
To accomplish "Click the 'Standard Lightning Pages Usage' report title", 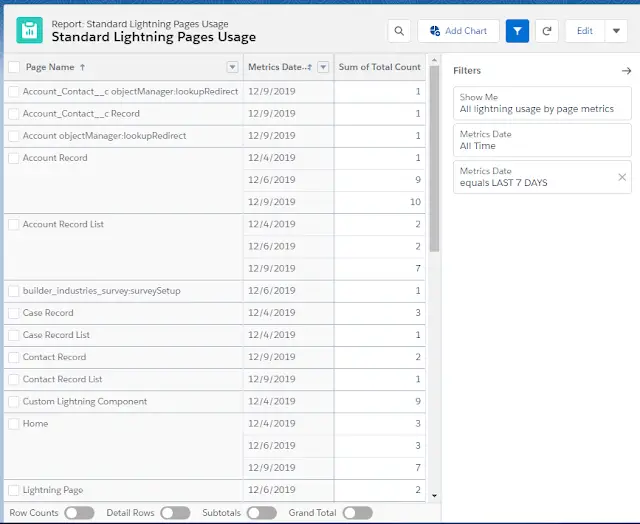I will (x=153, y=37).
